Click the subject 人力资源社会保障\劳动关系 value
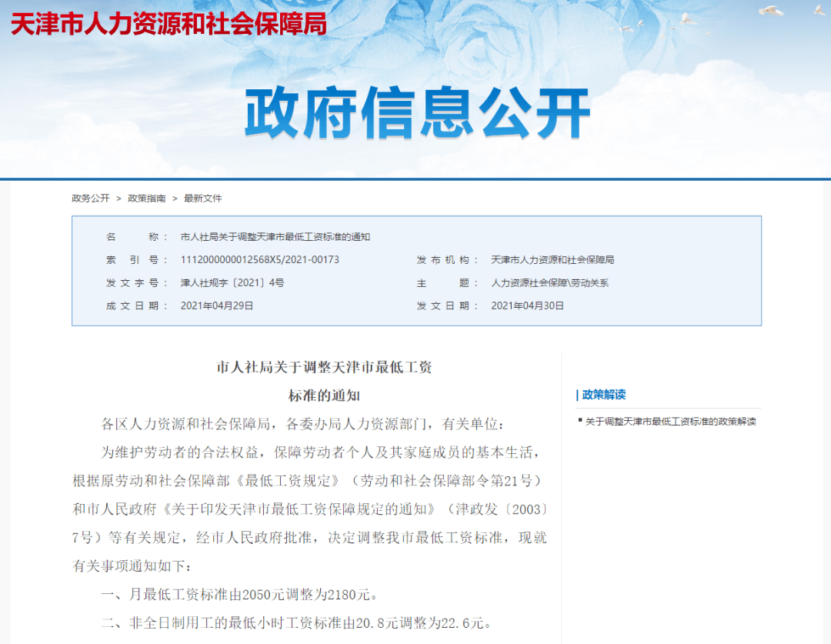The width and height of the screenshot is (831, 644). [549, 282]
